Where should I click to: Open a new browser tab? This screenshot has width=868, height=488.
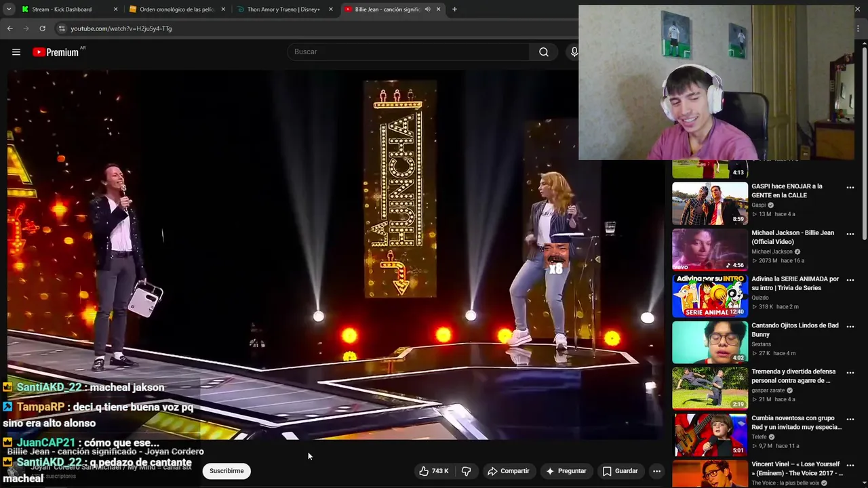pos(454,9)
